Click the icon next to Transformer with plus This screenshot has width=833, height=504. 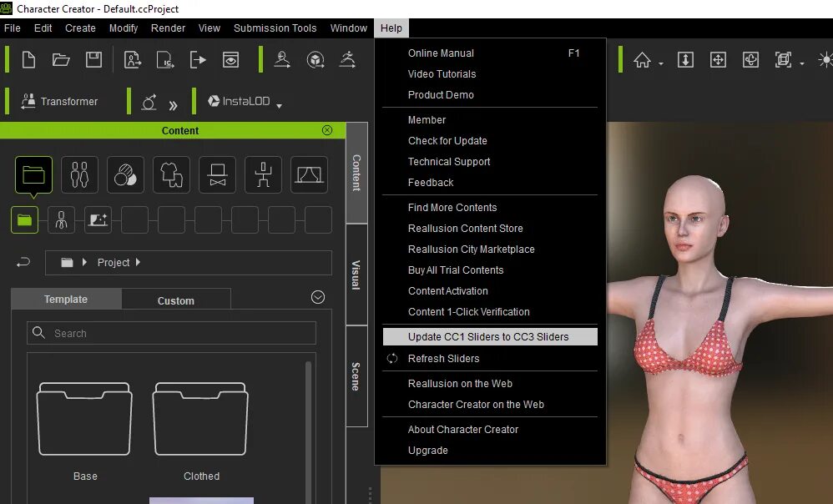(x=149, y=102)
